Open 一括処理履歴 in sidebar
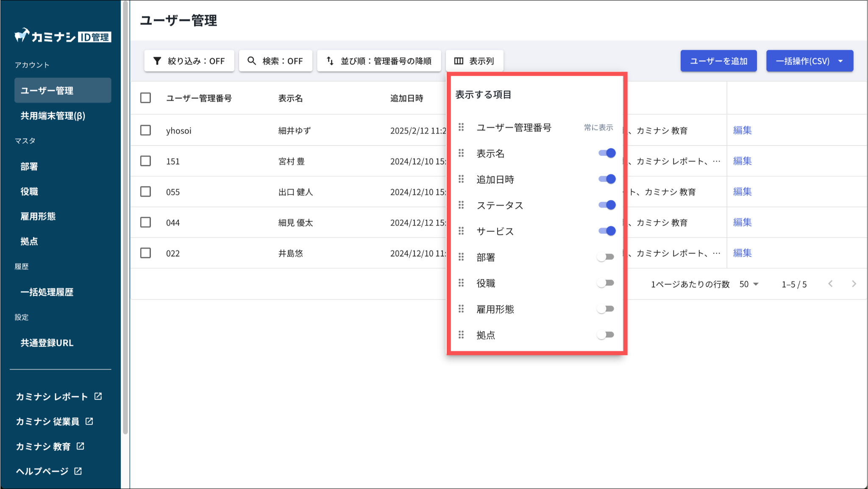 coord(47,292)
